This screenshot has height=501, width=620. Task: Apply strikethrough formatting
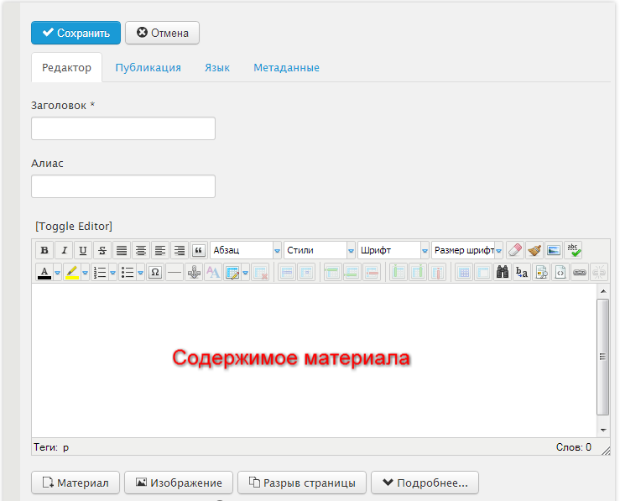coord(102,251)
